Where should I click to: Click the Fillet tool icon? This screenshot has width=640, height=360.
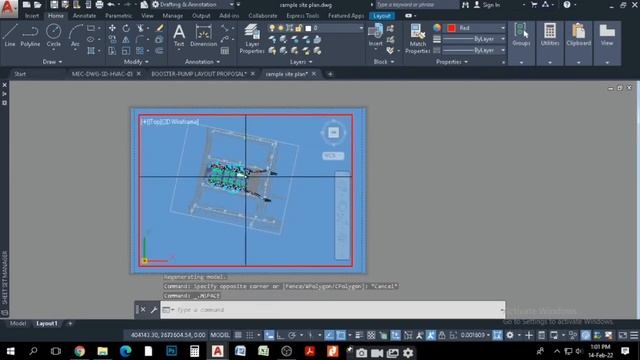pyautogui.click(x=140, y=40)
